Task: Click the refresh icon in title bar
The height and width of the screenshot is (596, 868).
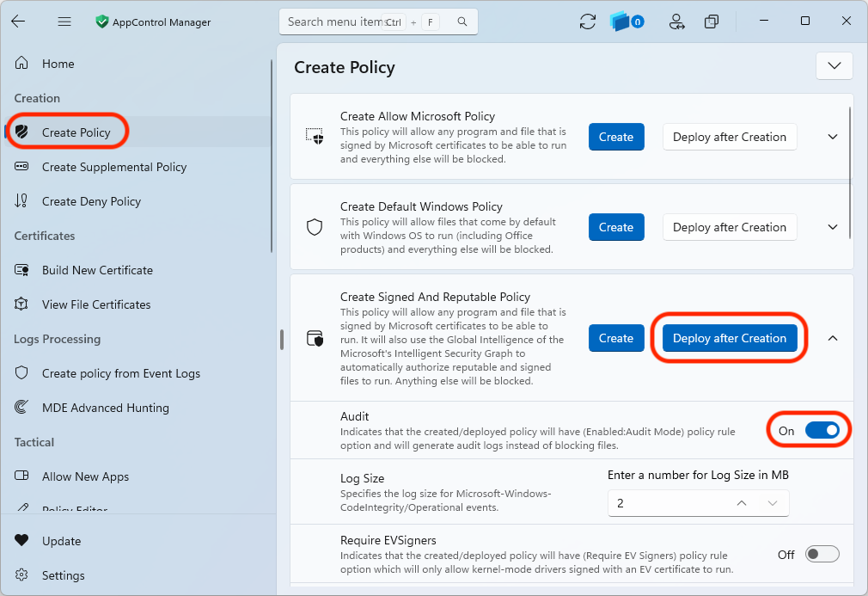Action: click(x=587, y=22)
